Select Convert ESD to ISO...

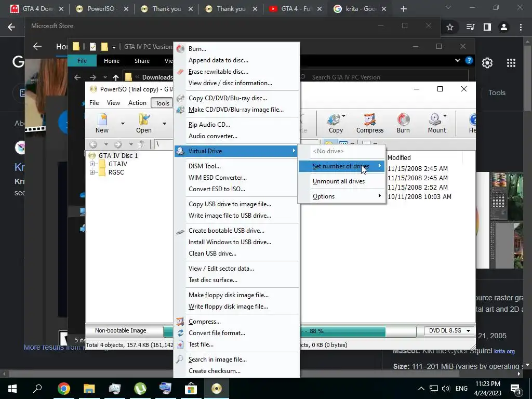tap(237, 189)
